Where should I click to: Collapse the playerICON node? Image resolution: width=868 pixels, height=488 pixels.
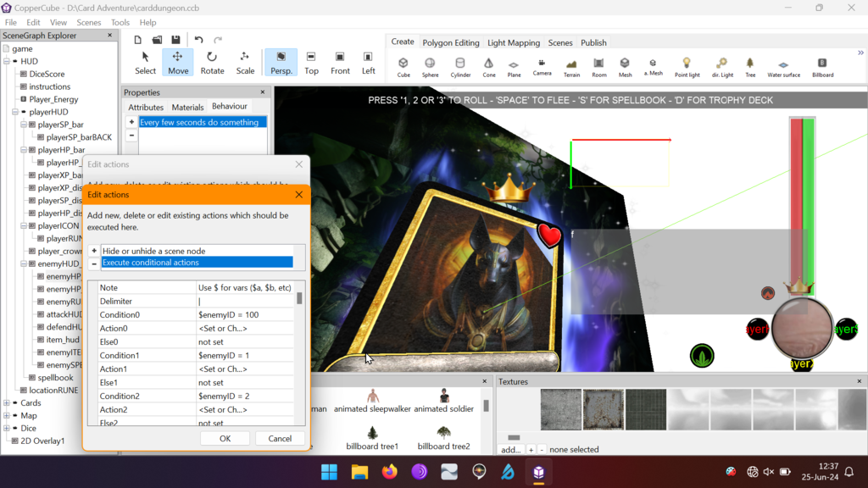(x=24, y=225)
